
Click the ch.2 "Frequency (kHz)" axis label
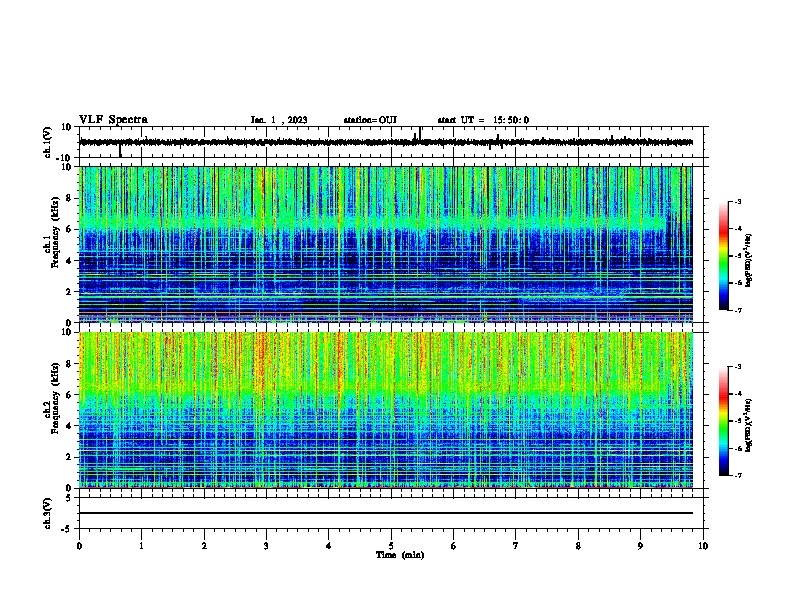(55, 398)
